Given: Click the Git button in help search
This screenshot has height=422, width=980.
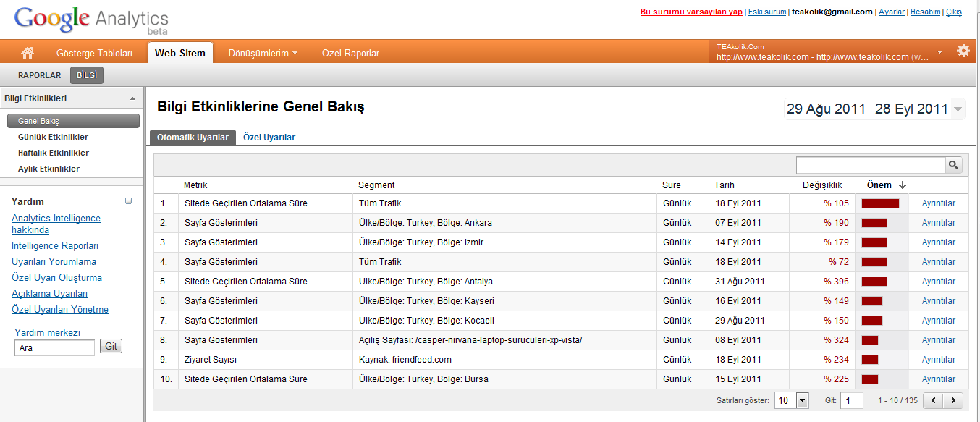Looking at the screenshot, I should tap(111, 347).
